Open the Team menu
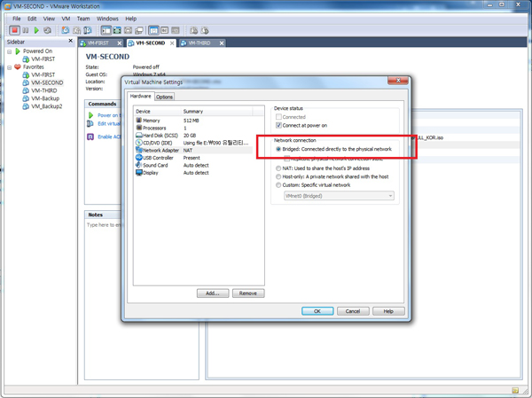532x398 pixels. click(x=83, y=19)
